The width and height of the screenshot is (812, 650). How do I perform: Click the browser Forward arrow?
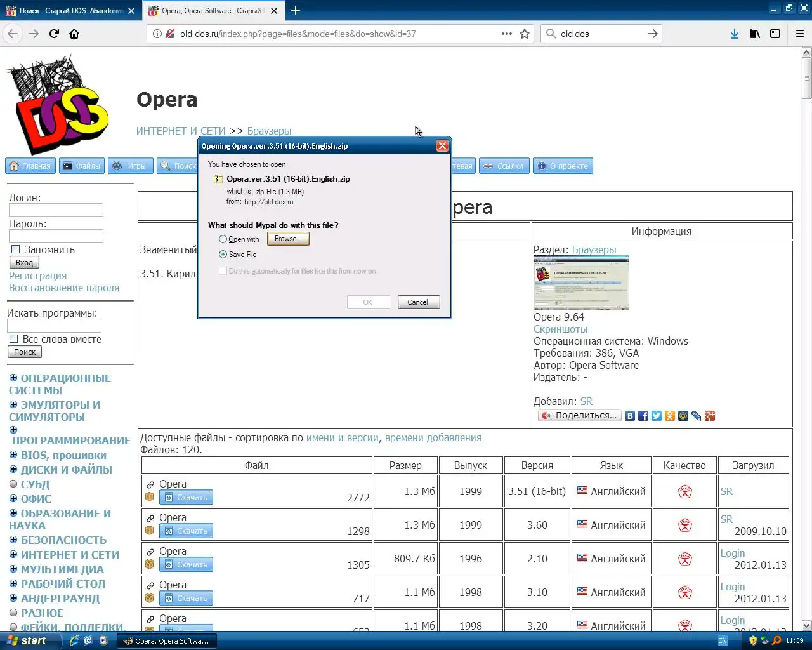pos(34,34)
